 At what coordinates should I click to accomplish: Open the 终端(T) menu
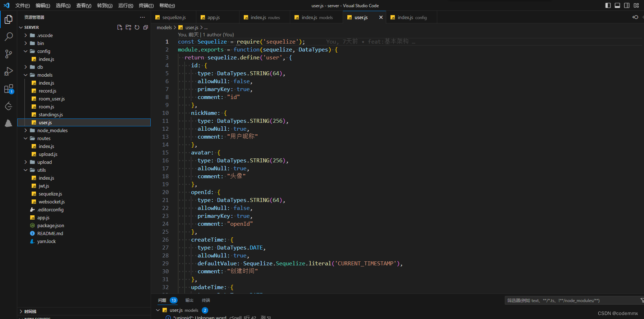pos(146,5)
